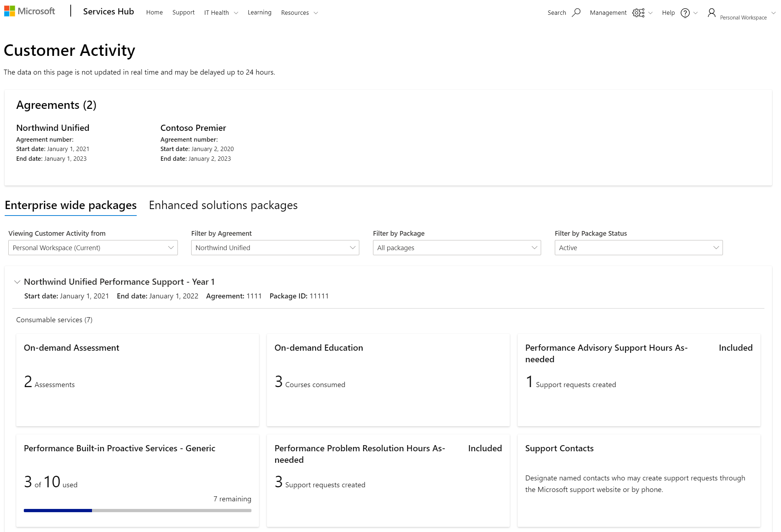Select the Enterprise wide packages tab
This screenshot has width=781, height=532.
[x=71, y=205]
